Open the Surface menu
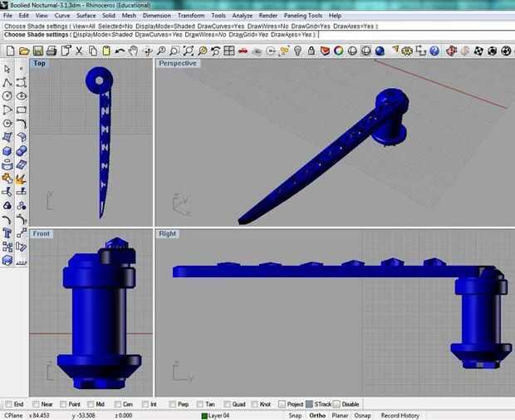The height and width of the screenshot is (420, 515). pos(86,16)
